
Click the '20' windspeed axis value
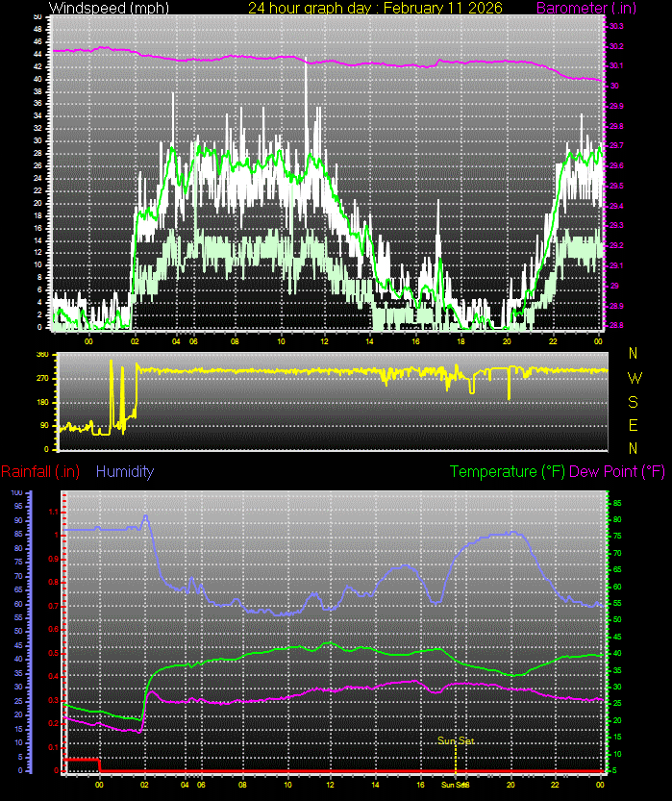pos(37,203)
